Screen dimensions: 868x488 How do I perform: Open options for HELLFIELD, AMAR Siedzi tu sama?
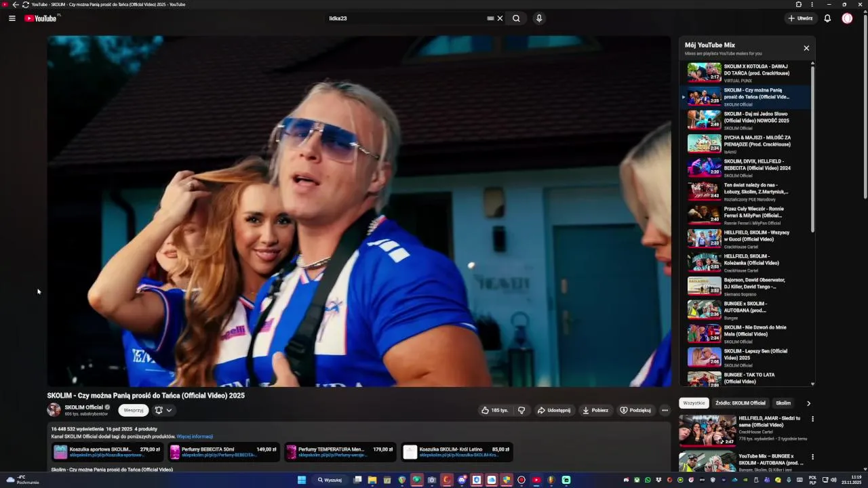[812, 419]
